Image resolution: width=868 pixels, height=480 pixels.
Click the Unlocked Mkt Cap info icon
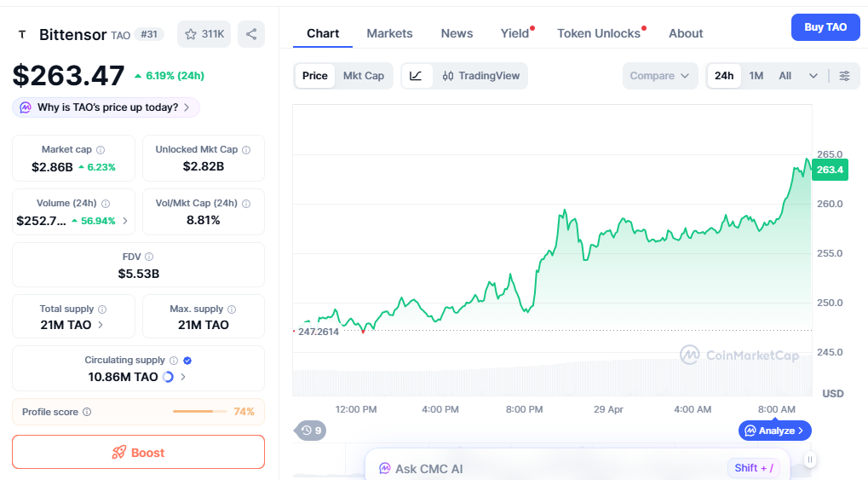coord(246,150)
